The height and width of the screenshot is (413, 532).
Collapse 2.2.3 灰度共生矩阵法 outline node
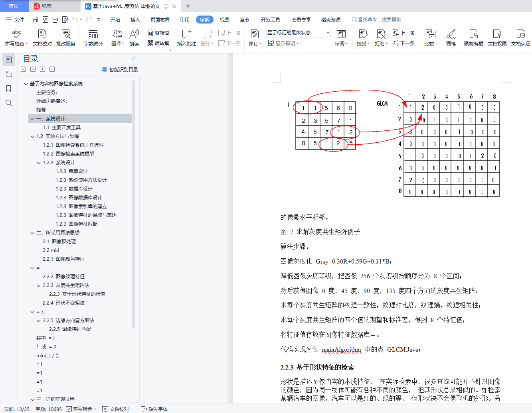pyautogui.click(x=39, y=285)
